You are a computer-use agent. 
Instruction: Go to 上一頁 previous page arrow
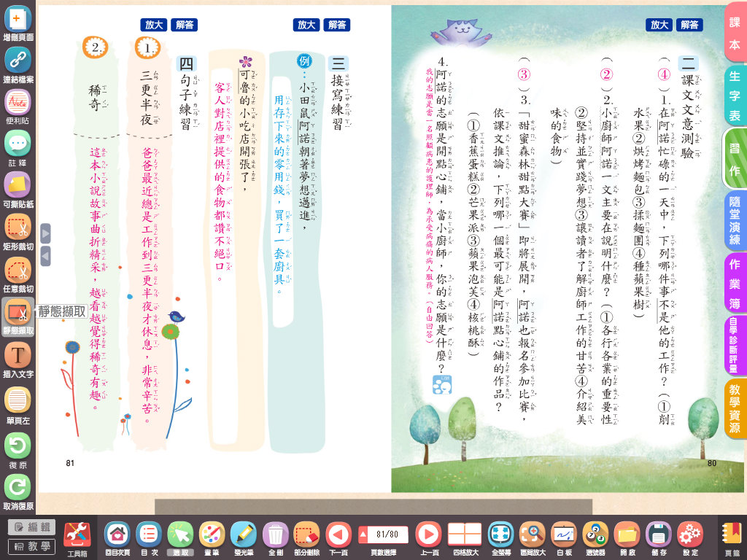[x=429, y=538]
